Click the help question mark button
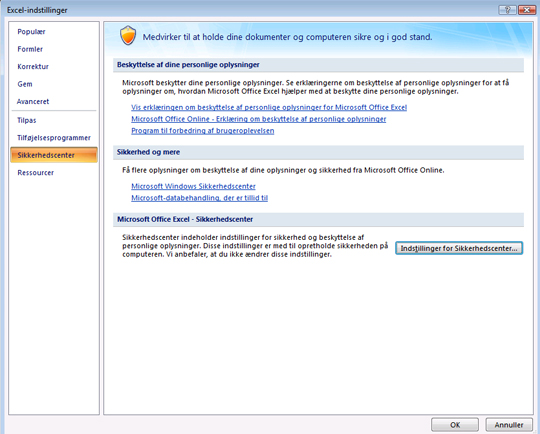The height and width of the screenshot is (434, 540). (x=507, y=10)
